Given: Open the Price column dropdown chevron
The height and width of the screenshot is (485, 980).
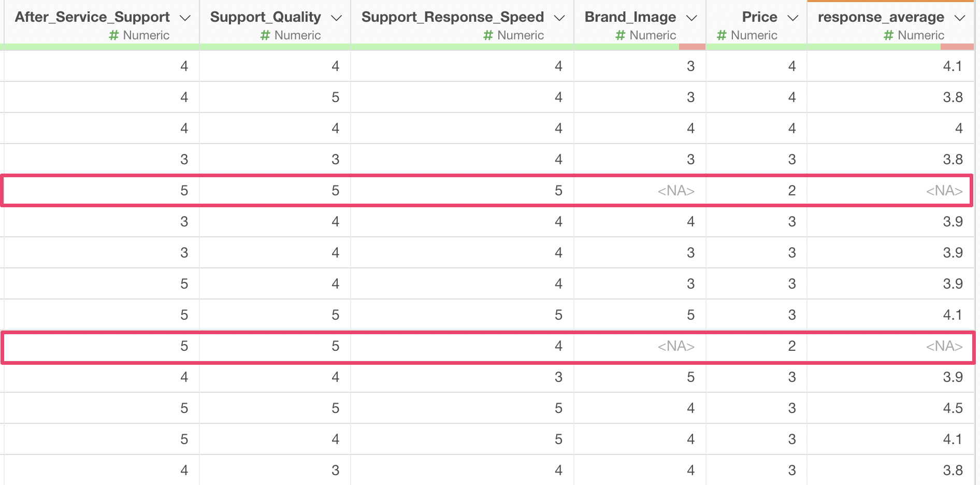Looking at the screenshot, I should pos(792,18).
